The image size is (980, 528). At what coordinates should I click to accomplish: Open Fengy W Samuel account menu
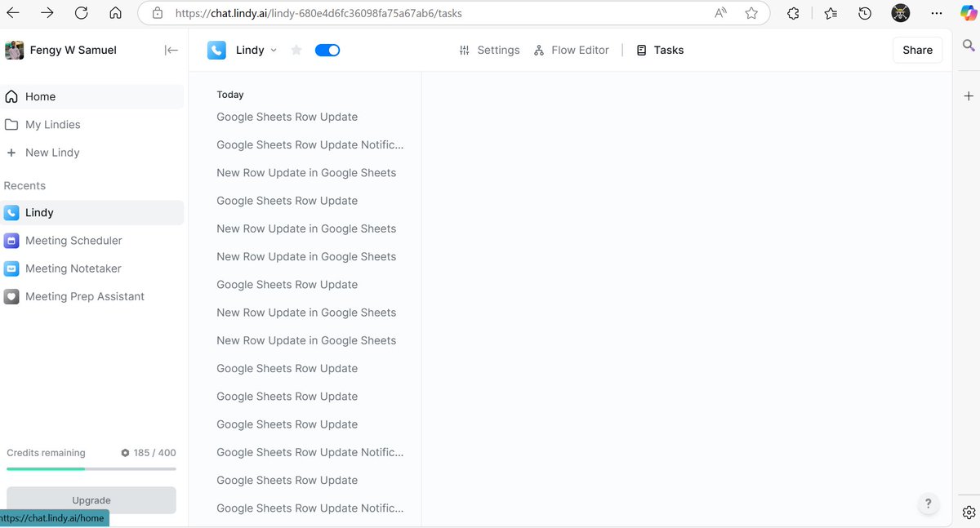73,50
